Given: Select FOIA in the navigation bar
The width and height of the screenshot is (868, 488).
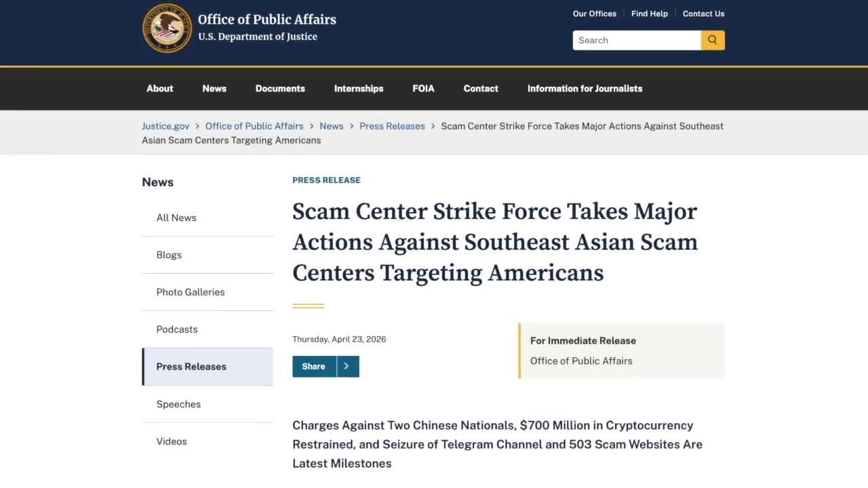Looking at the screenshot, I should click(423, 88).
